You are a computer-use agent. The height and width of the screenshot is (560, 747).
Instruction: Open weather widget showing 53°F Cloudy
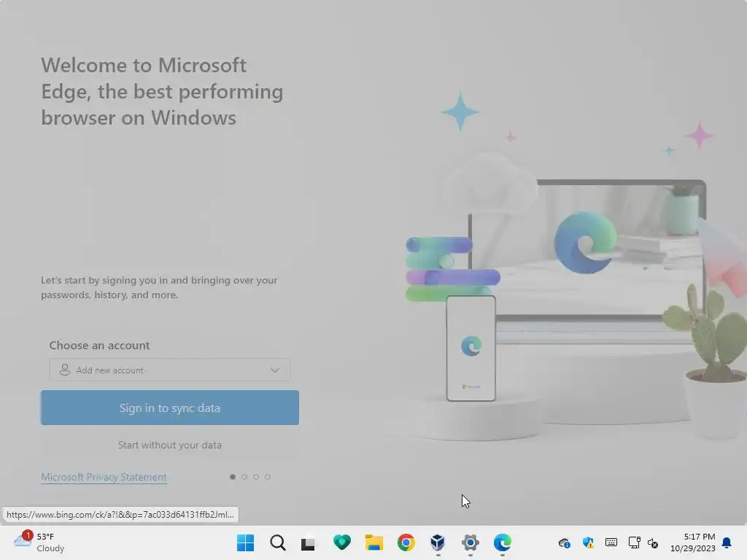[39, 542]
